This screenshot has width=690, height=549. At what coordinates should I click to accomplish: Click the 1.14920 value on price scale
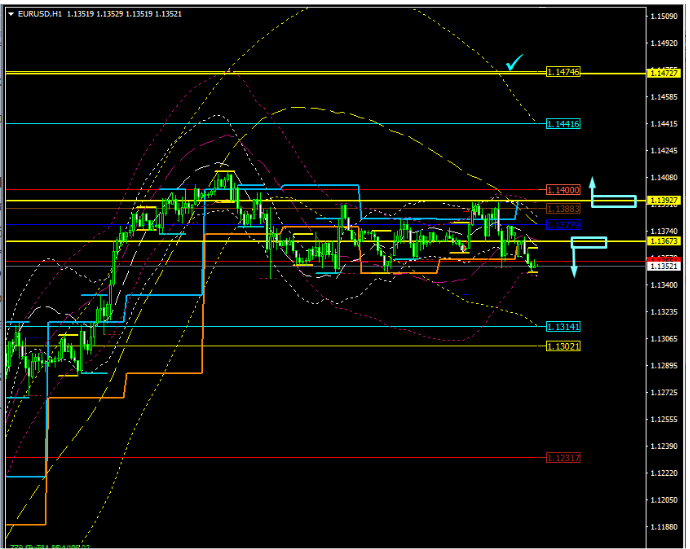click(664, 43)
